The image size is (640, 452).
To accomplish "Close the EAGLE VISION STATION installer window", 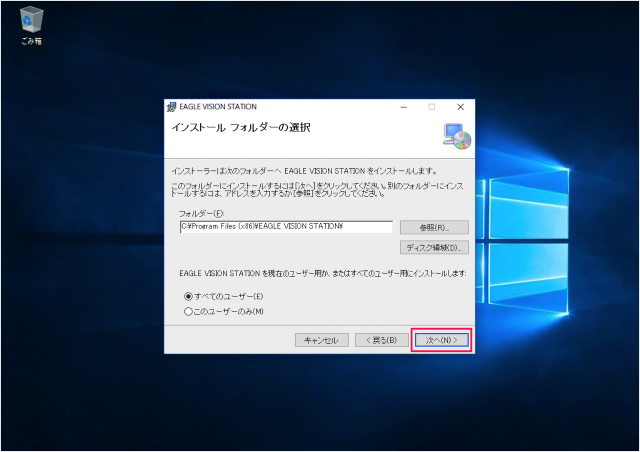I will pos(460,107).
